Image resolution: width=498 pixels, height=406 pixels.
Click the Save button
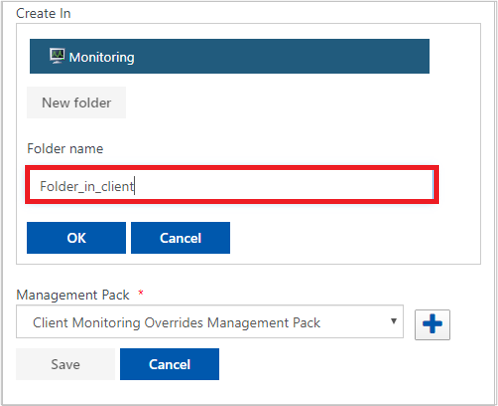65,364
